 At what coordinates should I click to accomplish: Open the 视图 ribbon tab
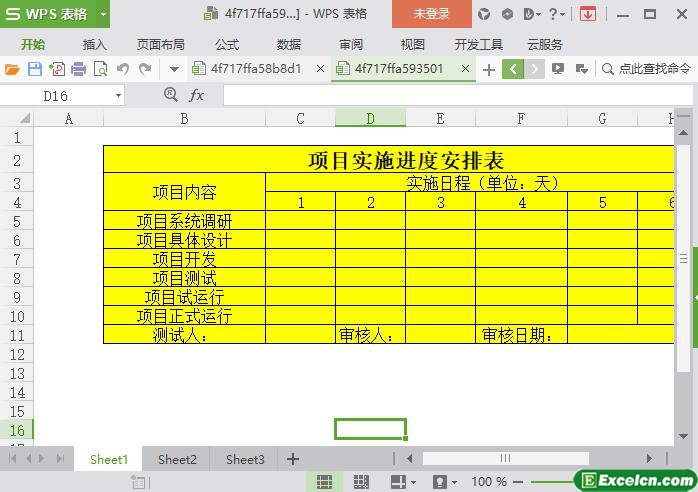[413, 45]
